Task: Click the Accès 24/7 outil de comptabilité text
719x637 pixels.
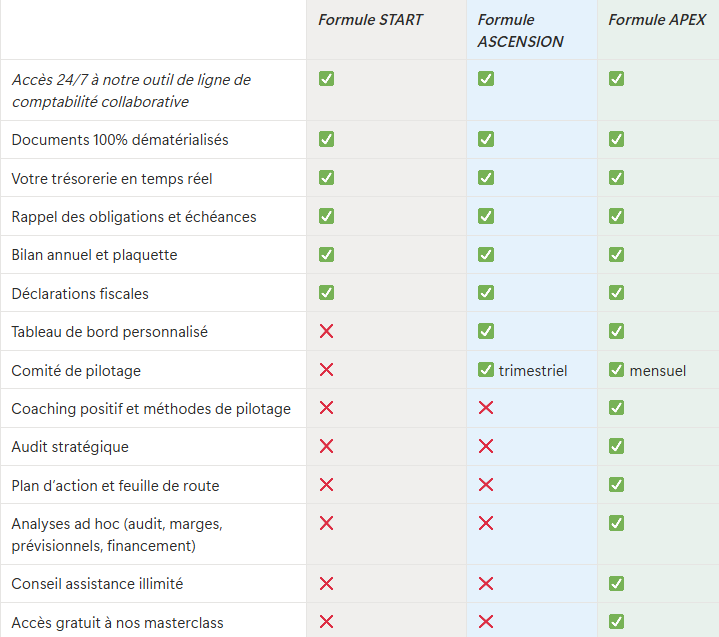Action: pyautogui.click(x=131, y=90)
